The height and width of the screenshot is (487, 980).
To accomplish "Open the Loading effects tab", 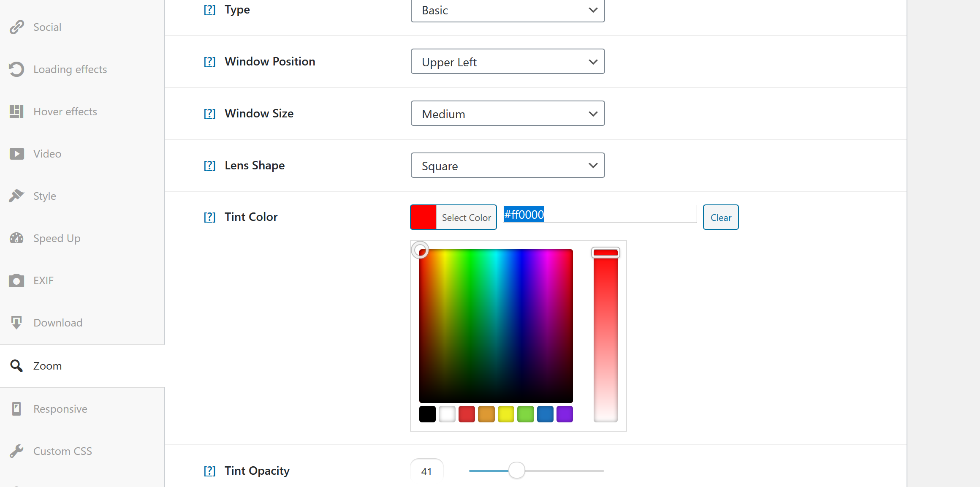I will (x=82, y=69).
